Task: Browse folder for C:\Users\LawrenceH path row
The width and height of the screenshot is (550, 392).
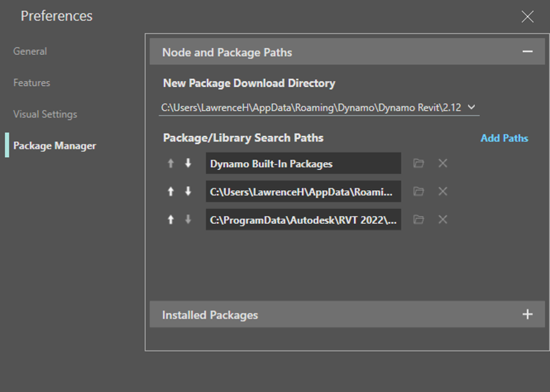Action: pyautogui.click(x=419, y=191)
